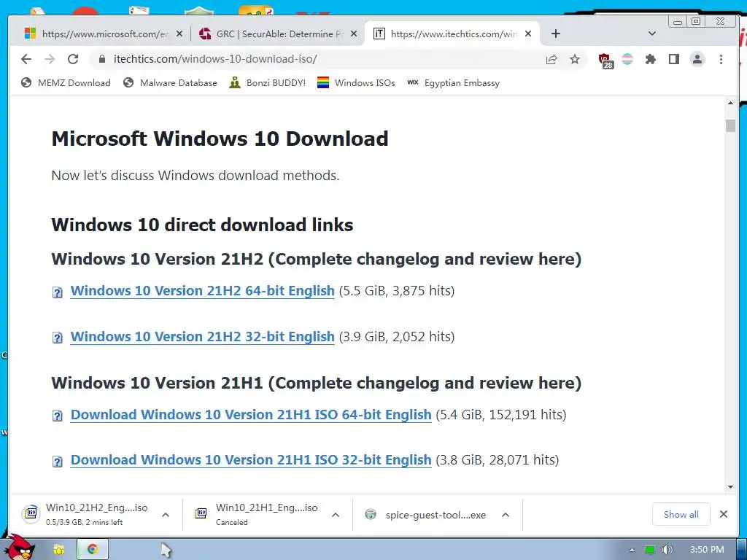Close the GRC SecurAble tab
The image size is (747, 560).
pos(354,34)
